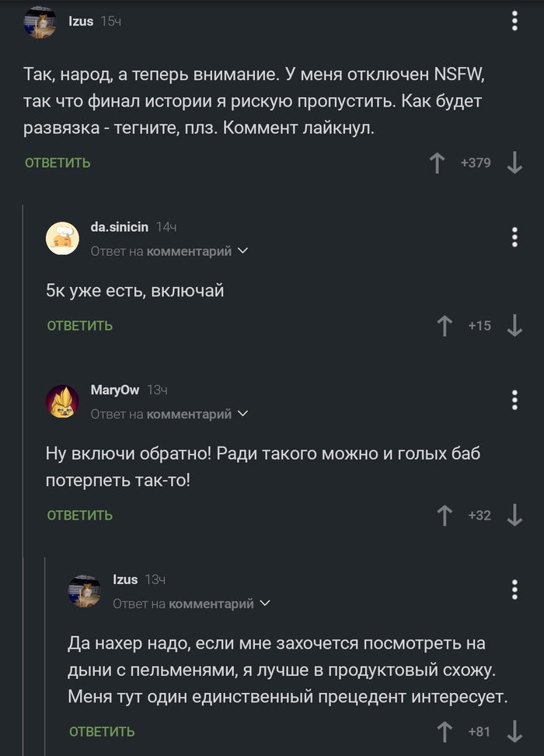Downvote Izus's reply with +81

coord(514,732)
